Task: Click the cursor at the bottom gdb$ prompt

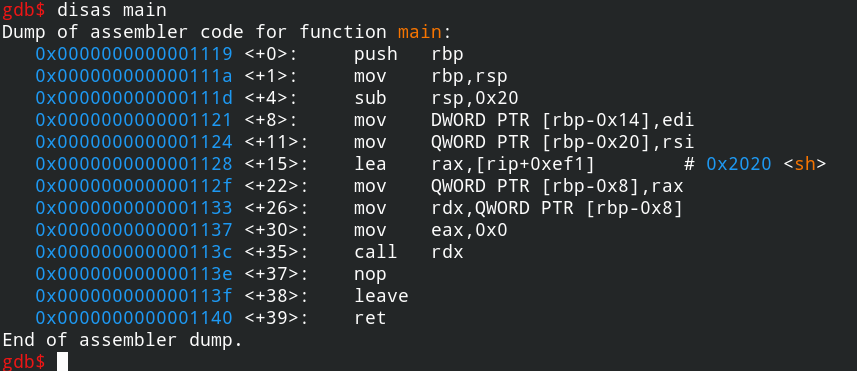Action: [62, 361]
